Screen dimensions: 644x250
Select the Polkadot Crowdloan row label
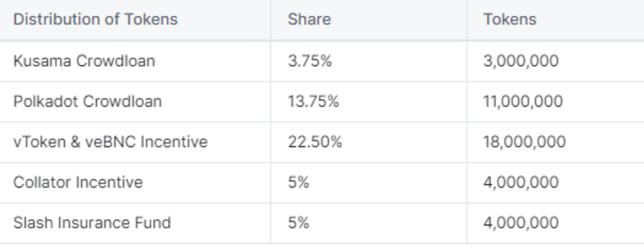[x=87, y=101]
